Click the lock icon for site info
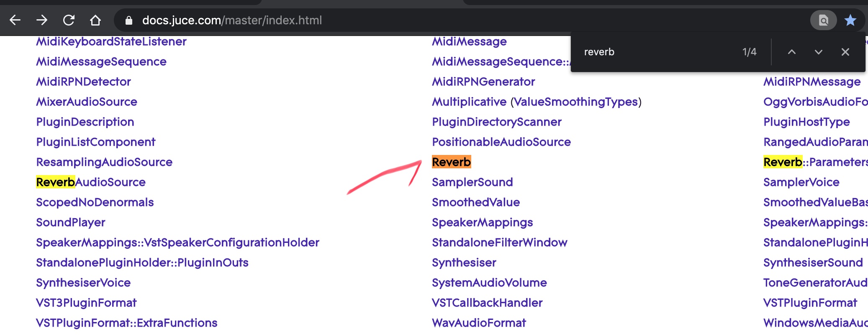 click(129, 21)
